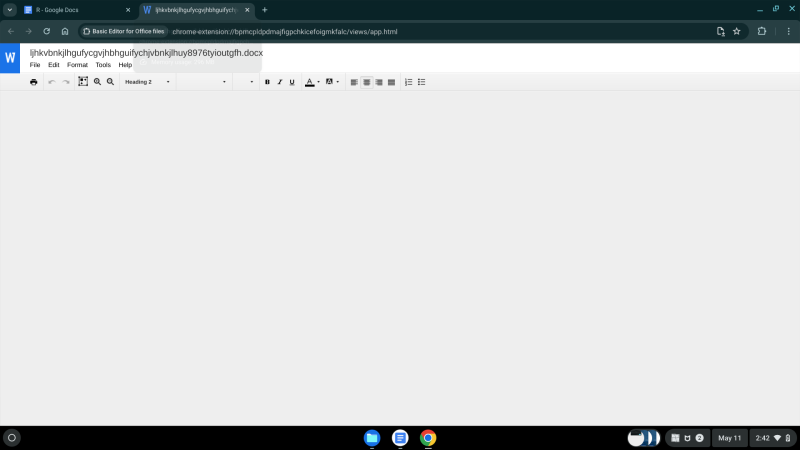
Task: Justify the text alignment
Action: (x=391, y=82)
